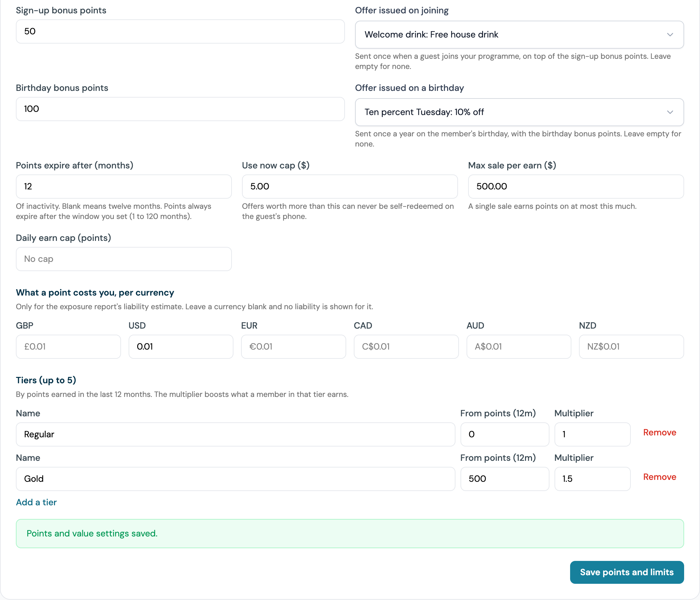This screenshot has width=700, height=600.
Task: Click the Regular tier Multiplier field
Action: click(592, 434)
